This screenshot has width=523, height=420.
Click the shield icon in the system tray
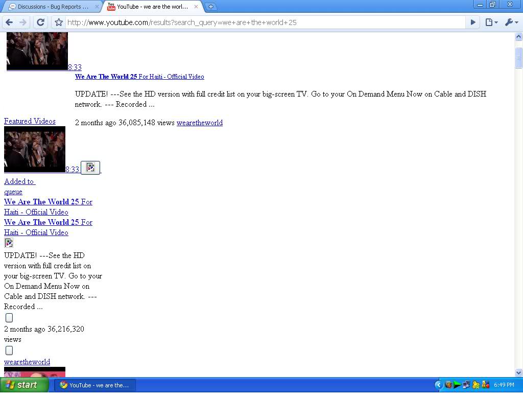click(x=448, y=385)
